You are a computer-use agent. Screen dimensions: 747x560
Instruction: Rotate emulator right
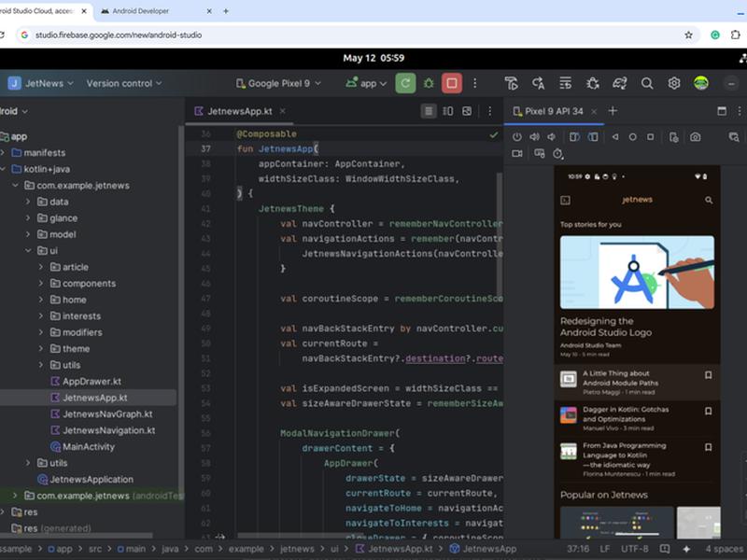coord(593,137)
